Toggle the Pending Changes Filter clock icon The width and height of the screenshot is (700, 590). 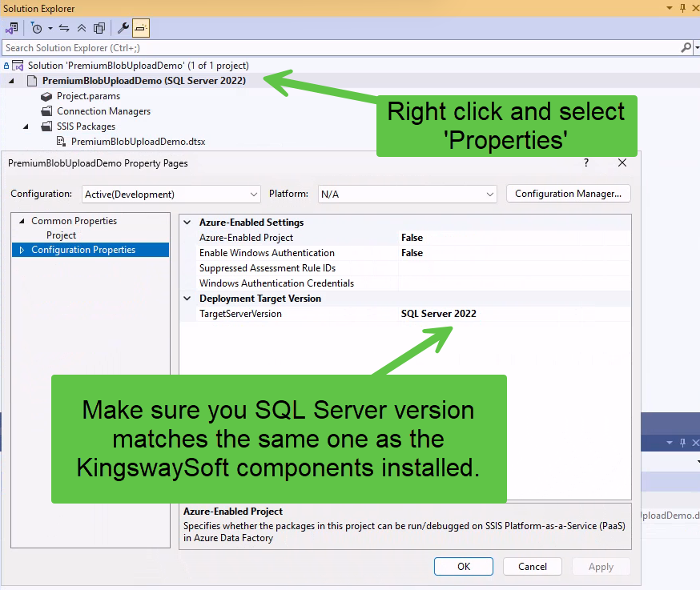pos(36,28)
